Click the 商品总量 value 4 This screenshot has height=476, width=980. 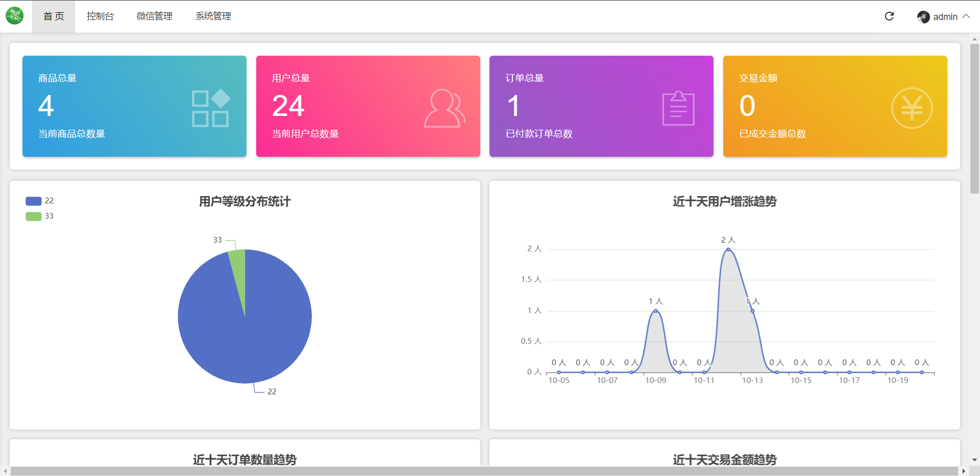pyautogui.click(x=46, y=106)
